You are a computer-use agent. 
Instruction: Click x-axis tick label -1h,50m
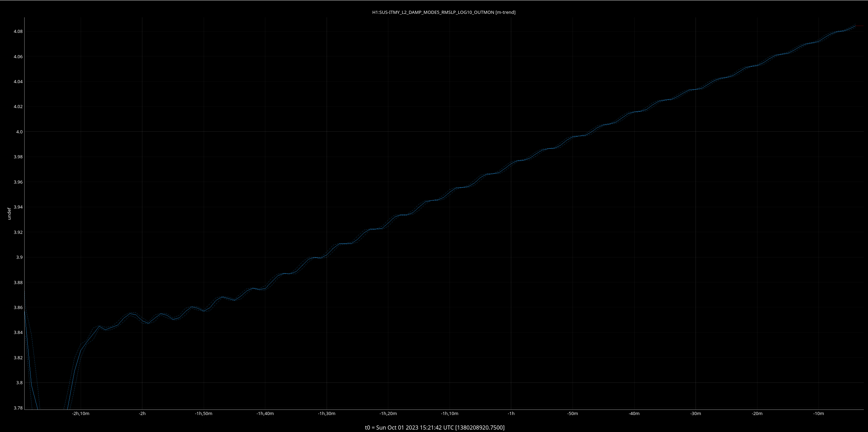tap(204, 414)
